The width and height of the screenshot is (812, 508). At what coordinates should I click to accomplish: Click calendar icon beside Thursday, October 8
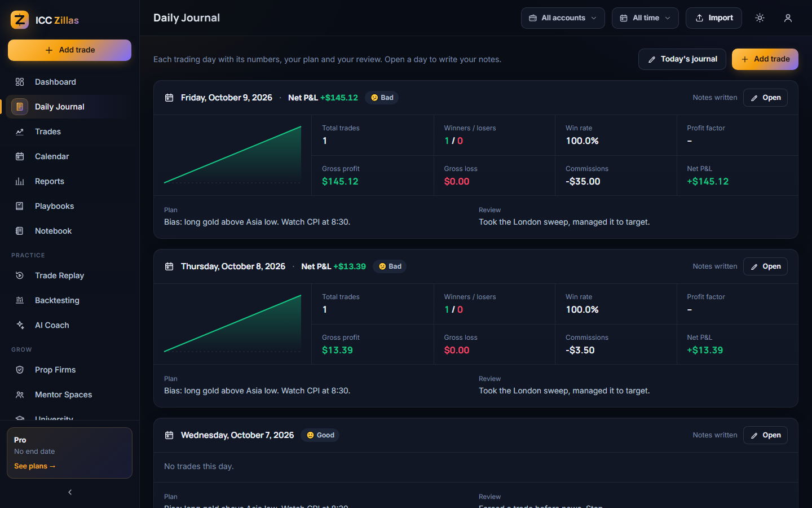click(169, 266)
